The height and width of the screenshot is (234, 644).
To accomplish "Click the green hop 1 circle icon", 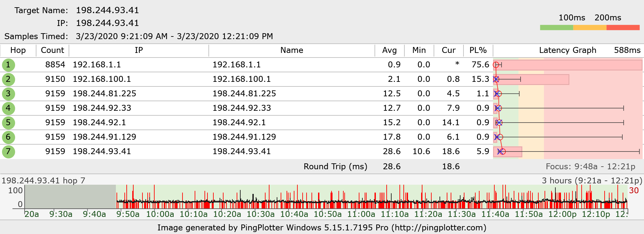I will 8,65.
